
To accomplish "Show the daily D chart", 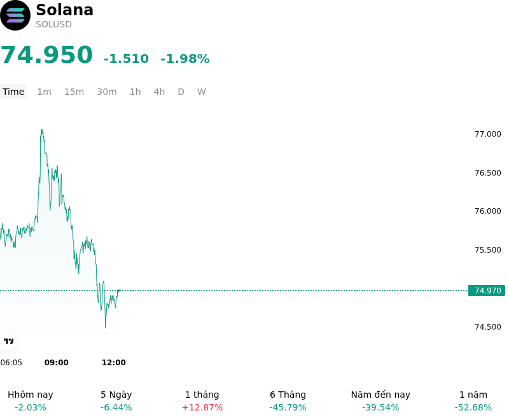I will coord(181,92).
